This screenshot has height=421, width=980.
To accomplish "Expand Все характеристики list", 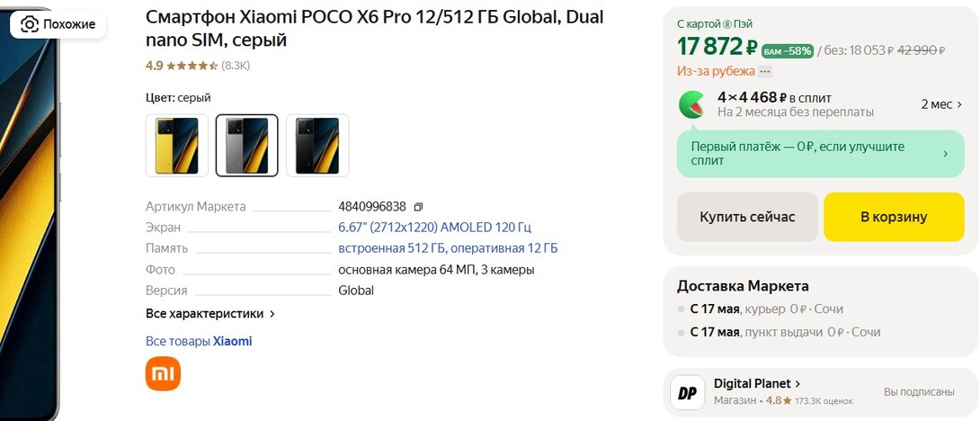I will (210, 314).
